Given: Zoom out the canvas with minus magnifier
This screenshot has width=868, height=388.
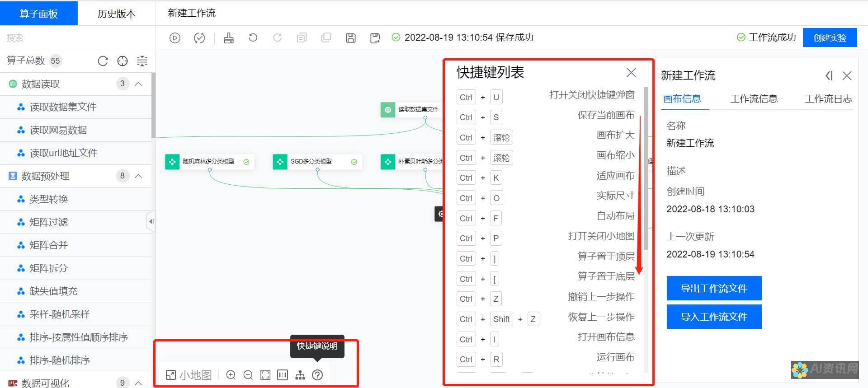Looking at the screenshot, I should [x=248, y=375].
